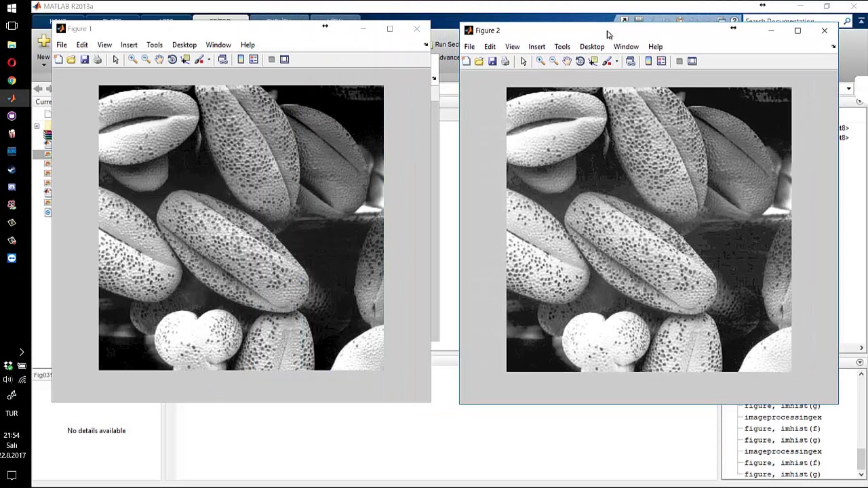Open Help menu in Figure 1
This screenshot has height=488, width=868.
(x=248, y=45)
